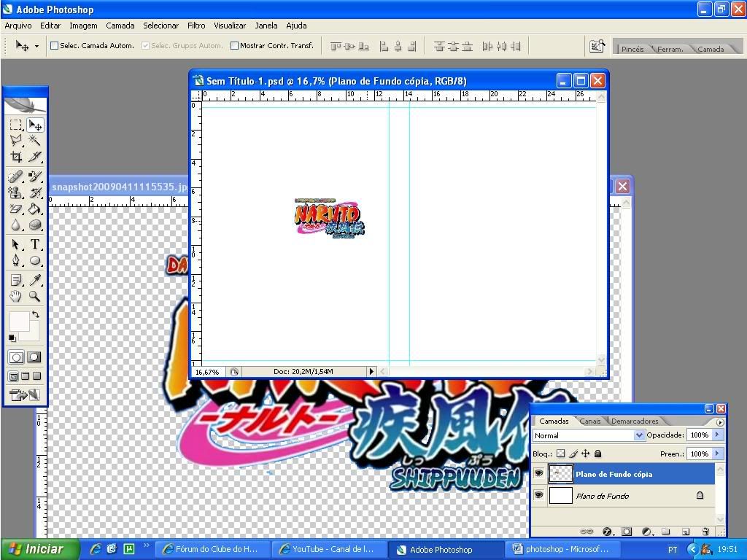Choose the Zoom magnifier tool
The image size is (747, 560).
pos(34,296)
